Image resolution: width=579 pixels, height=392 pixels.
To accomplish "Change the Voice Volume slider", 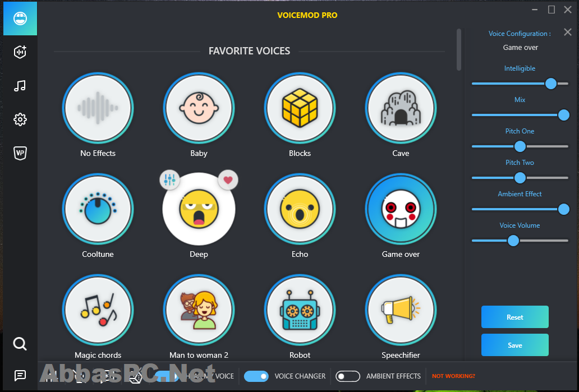I will (x=520, y=241).
